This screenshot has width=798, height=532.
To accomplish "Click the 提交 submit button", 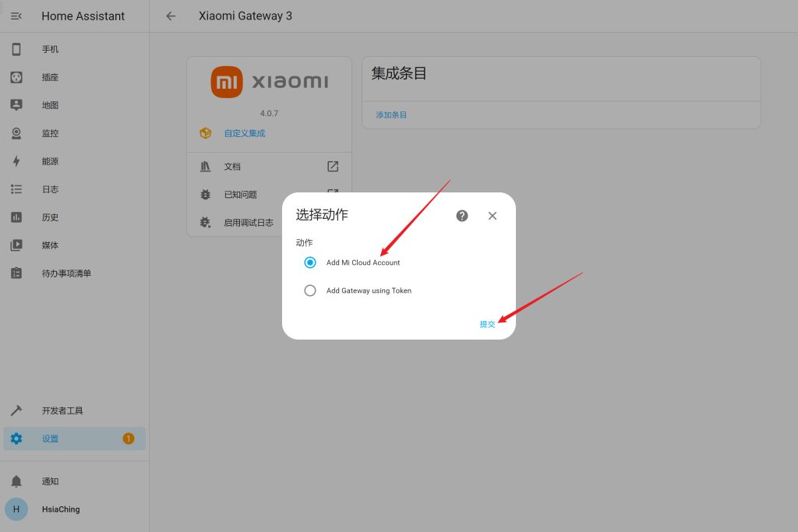I will pos(487,324).
